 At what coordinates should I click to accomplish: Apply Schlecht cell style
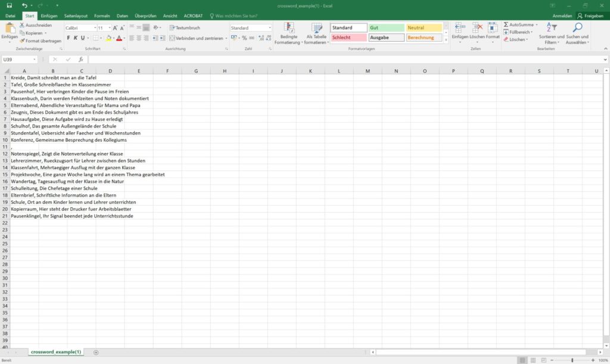point(349,38)
